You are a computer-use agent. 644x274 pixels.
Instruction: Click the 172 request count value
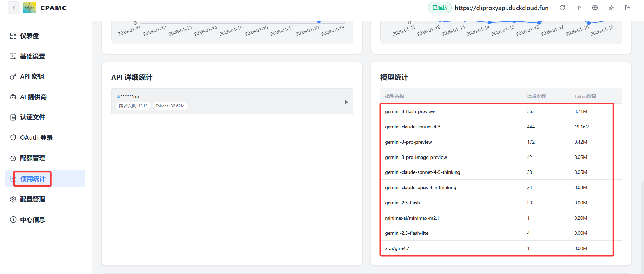[531, 142]
